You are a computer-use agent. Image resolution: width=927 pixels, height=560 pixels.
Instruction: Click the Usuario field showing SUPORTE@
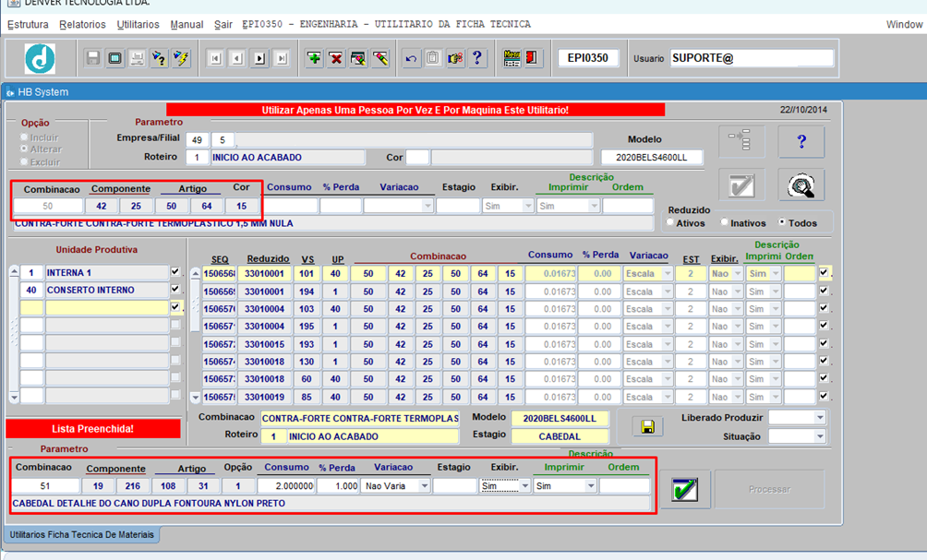tap(752, 58)
